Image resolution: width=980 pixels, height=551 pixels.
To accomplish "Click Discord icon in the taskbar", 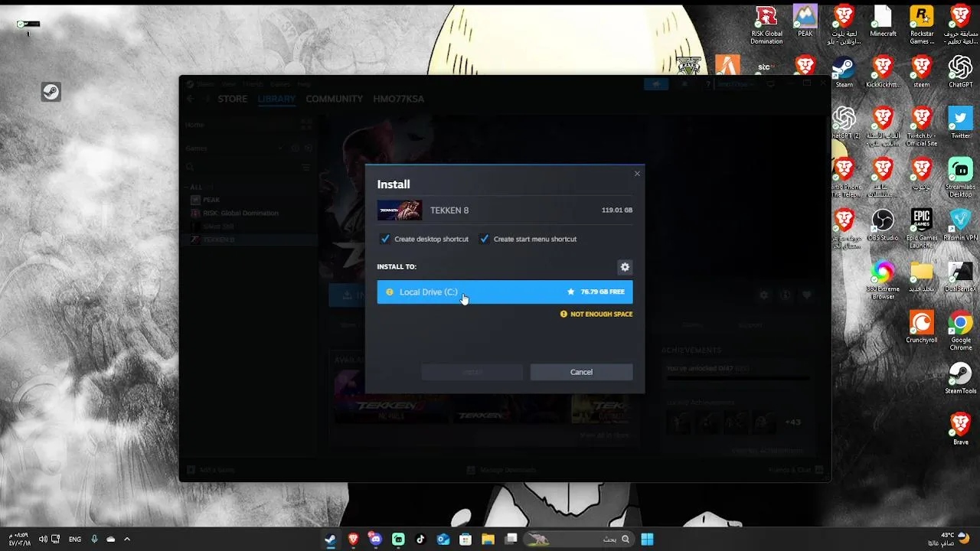I will click(375, 539).
